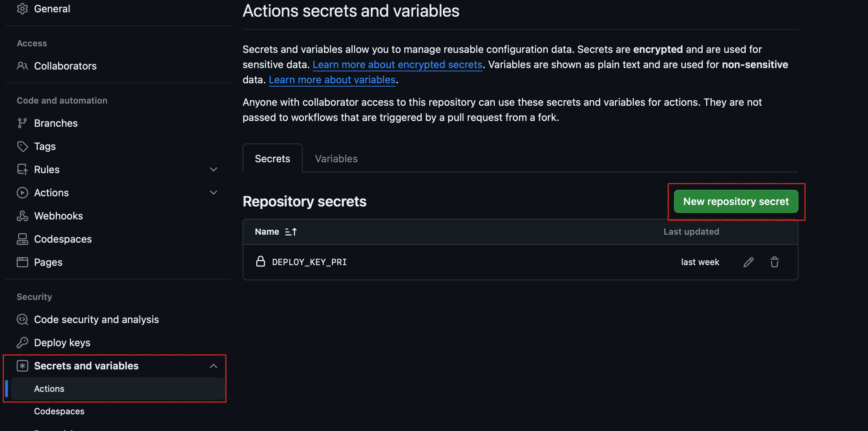The width and height of the screenshot is (868, 431).
Task: Expand the Rules section chevron
Action: pos(214,169)
